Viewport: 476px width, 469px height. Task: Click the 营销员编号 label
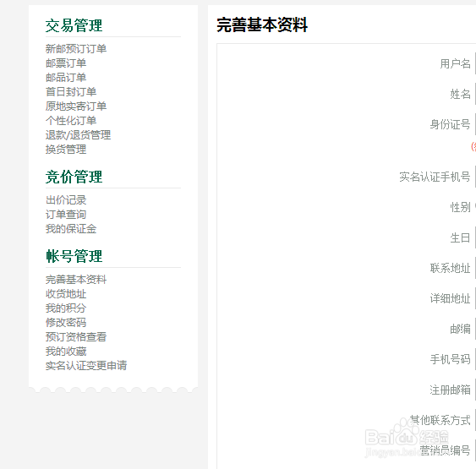[x=445, y=450]
